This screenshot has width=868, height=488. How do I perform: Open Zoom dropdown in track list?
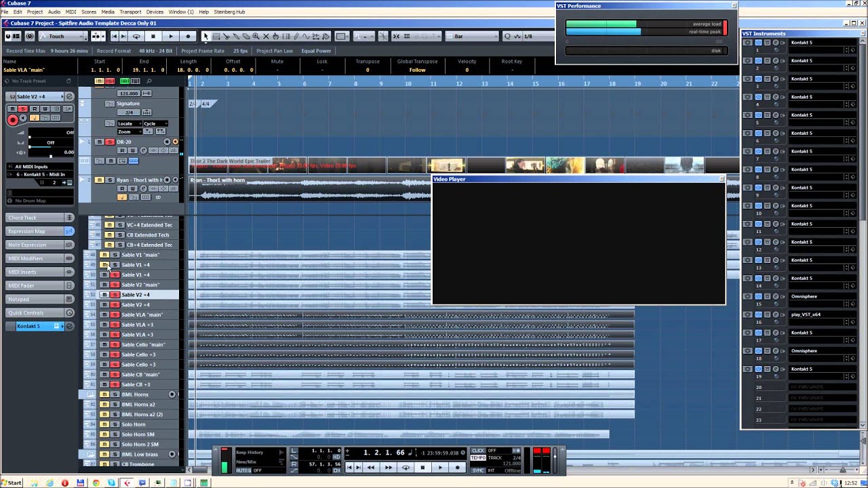pos(129,131)
